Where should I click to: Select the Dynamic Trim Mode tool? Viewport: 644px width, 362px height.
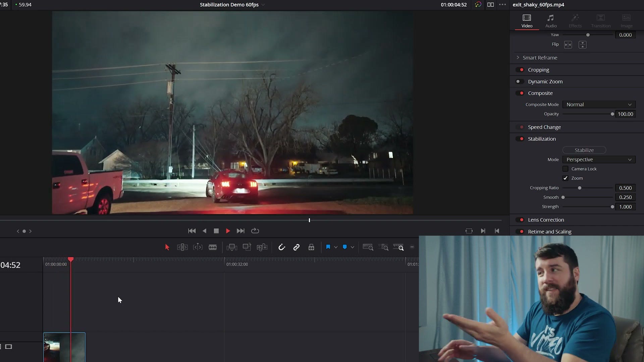198,247
